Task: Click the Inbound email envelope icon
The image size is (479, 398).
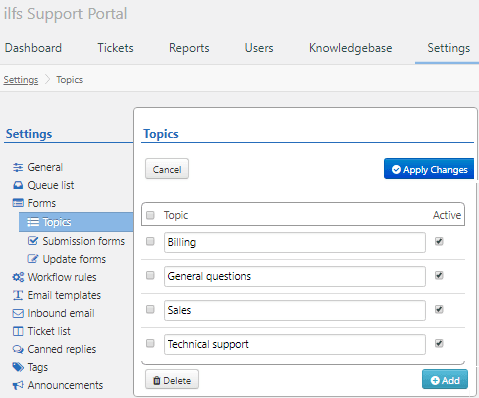Action: point(18,313)
